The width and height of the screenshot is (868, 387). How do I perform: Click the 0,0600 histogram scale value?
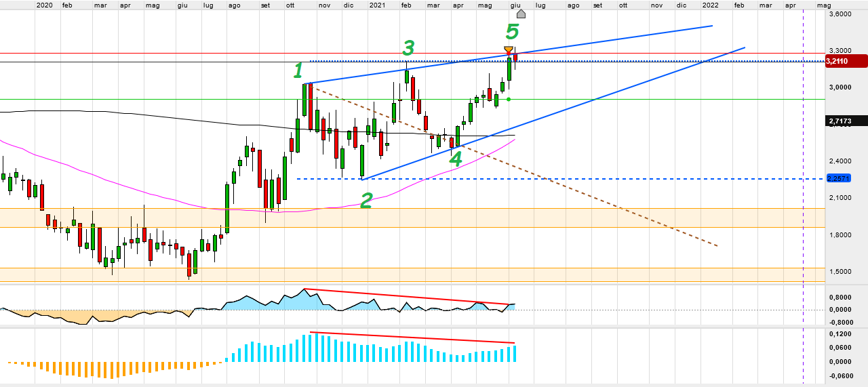(841, 348)
